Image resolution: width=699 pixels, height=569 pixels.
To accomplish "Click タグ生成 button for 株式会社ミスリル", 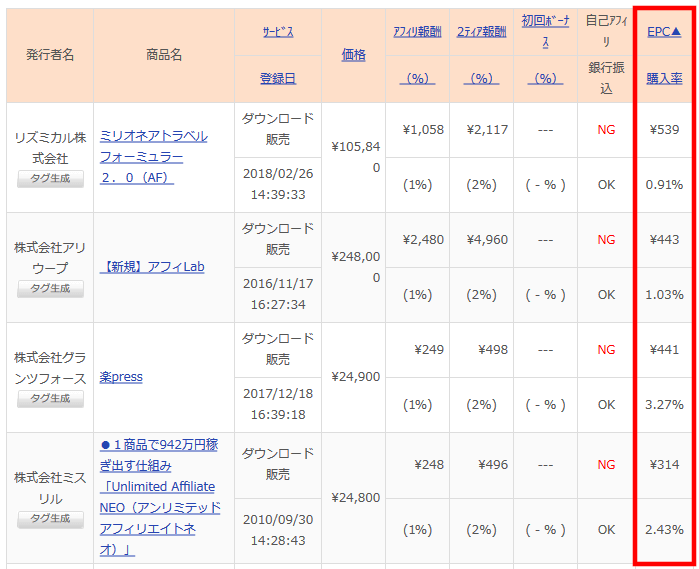I will click(x=50, y=519).
